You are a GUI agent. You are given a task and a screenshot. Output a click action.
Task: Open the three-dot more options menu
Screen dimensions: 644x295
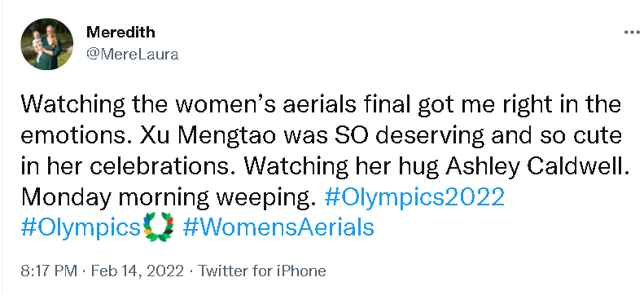tap(633, 33)
